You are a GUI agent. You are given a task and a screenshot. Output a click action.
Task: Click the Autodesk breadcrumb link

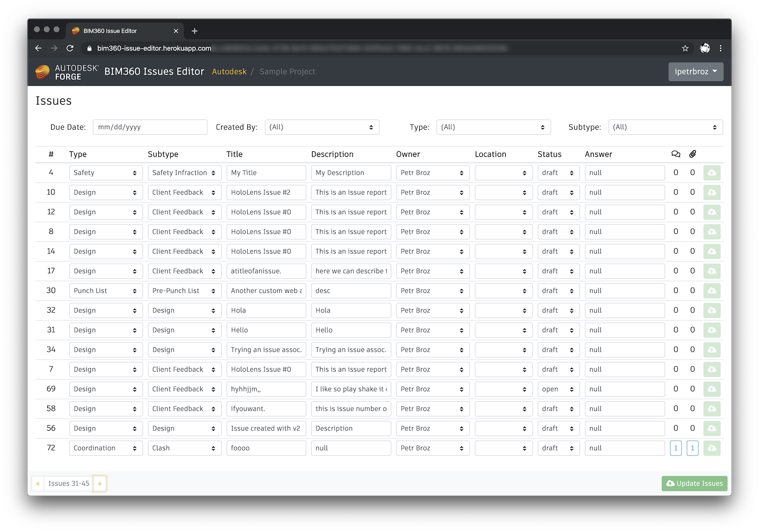coord(229,72)
